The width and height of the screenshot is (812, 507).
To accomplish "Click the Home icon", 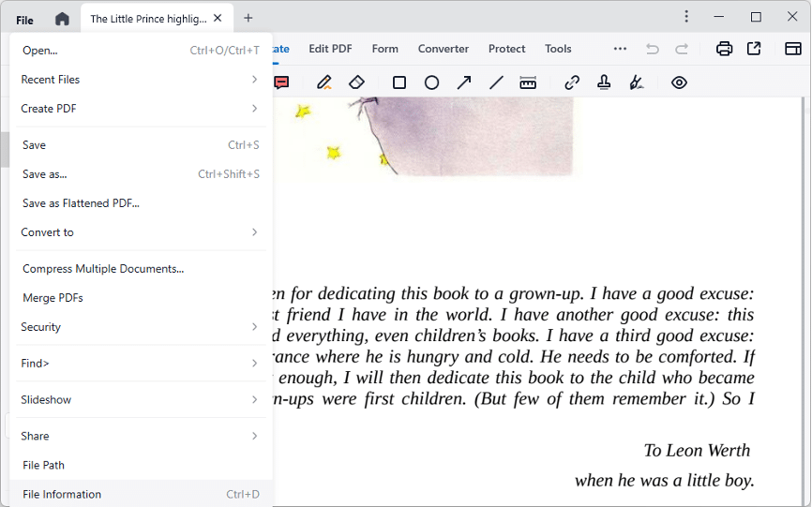I will [x=62, y=19].
